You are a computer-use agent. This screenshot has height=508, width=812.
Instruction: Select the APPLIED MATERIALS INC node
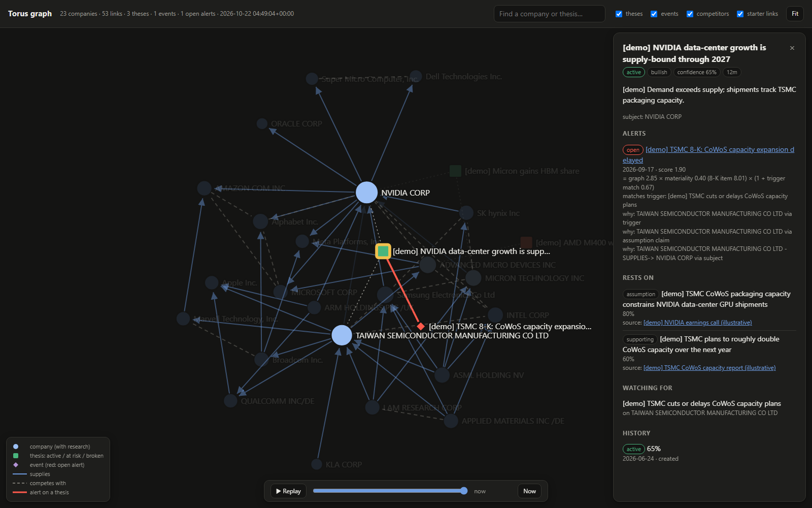pyautogui.click(x=451, y=421)
